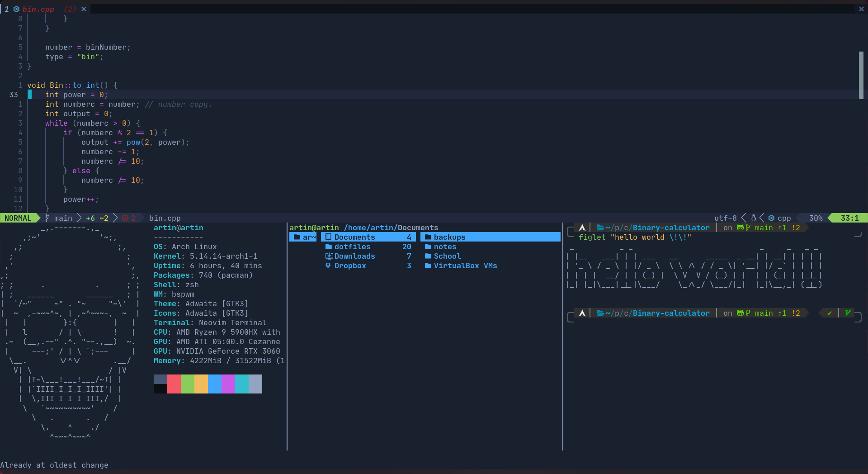Click the 30% file progress indicator
Image resolution: width=868 pixels, height=474 pixels.
coord(816,218)
